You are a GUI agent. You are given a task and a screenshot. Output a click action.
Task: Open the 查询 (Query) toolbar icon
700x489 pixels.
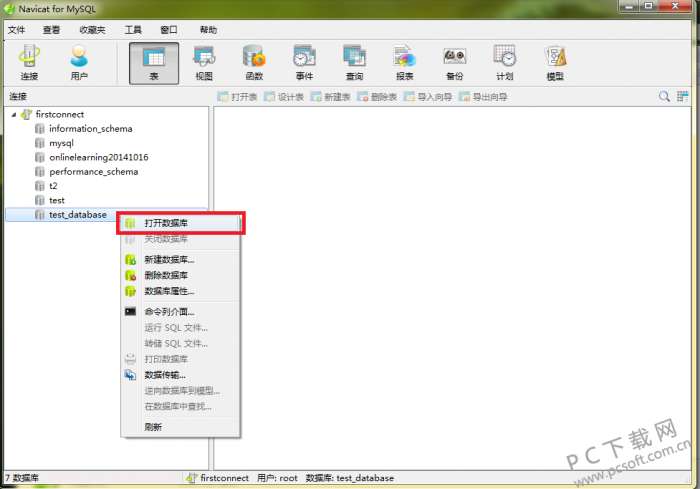(x=354, y=63)
